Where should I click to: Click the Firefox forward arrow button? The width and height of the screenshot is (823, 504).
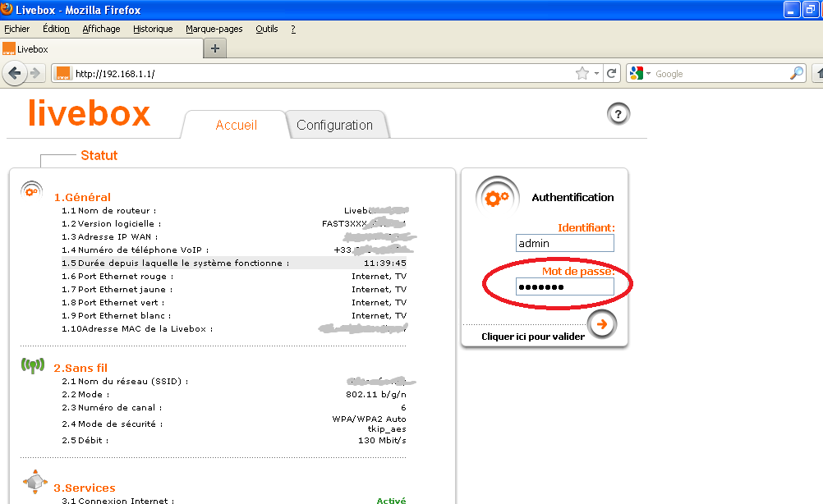[x=35, y=73]
